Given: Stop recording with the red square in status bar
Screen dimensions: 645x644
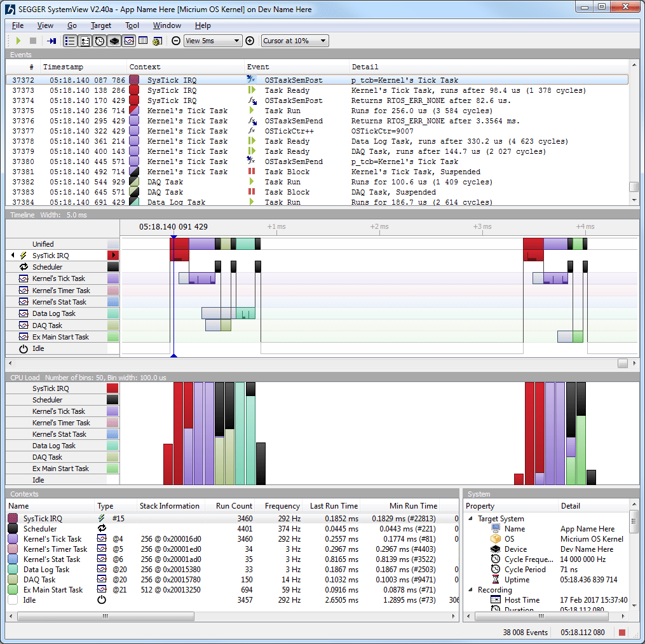Looking at the screenshot, I should 623,632.
